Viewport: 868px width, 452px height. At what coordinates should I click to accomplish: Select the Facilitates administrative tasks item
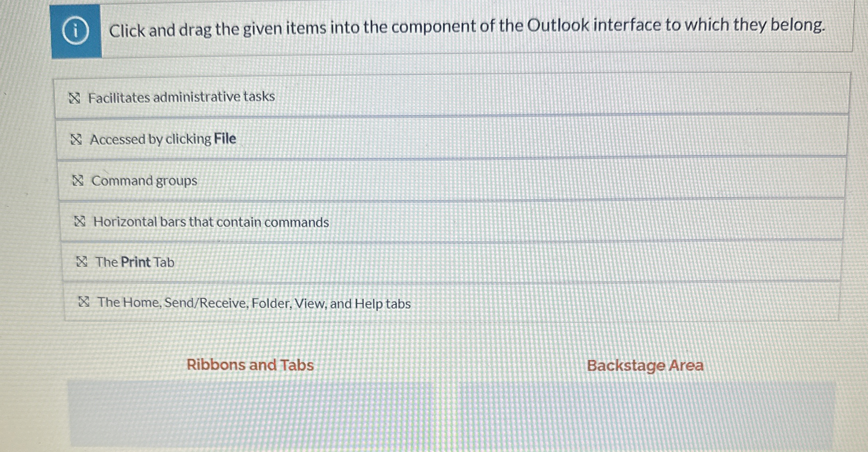[x=181, y=96]
